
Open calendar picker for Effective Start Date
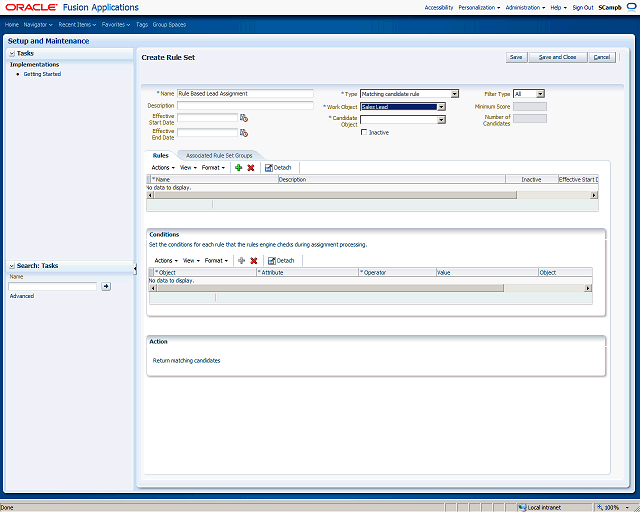tap(244, 118)
